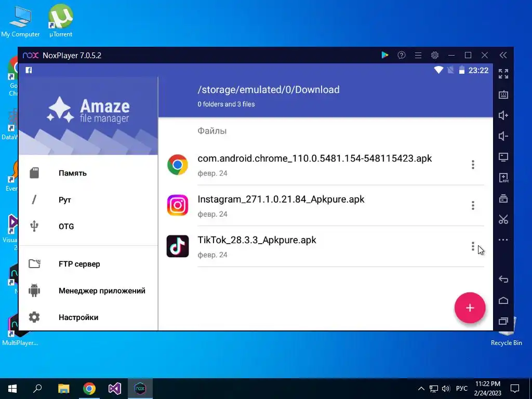Select TikTok_28.3.3_Apkpure.apk file
The width and height of the screenshot is (532, 399).
[x=257, y=240]
